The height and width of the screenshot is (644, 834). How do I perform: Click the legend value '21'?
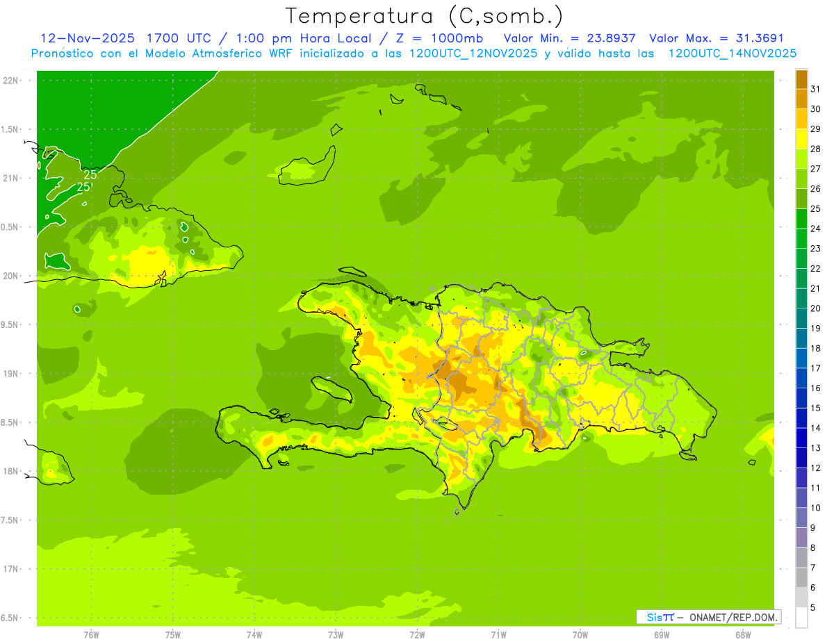[816, 288]
